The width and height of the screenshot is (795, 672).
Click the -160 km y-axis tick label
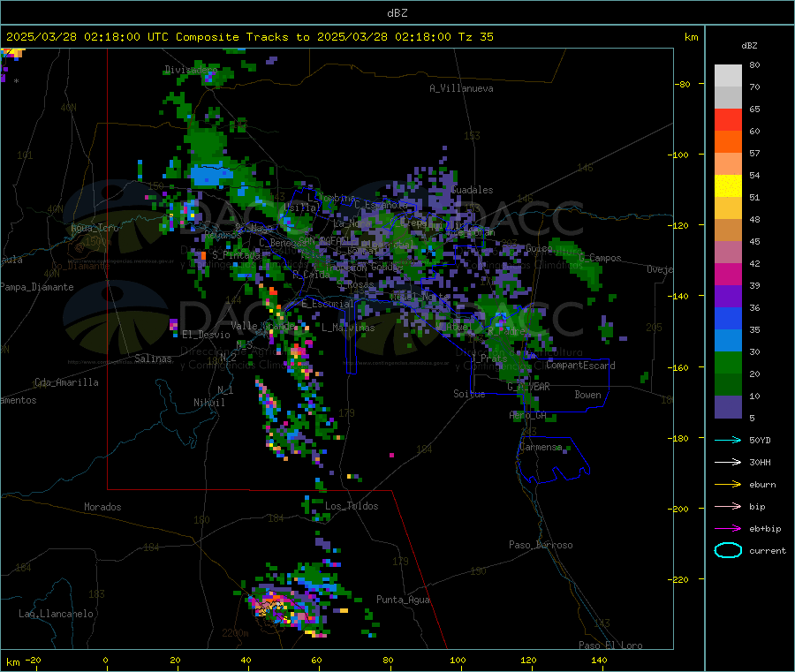678,367
